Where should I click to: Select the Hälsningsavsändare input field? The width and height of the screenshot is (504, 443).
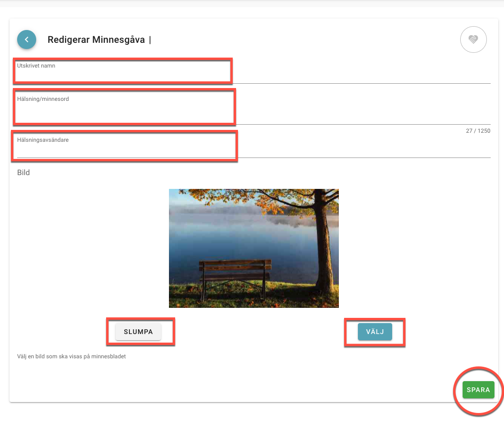pos(254,147)
